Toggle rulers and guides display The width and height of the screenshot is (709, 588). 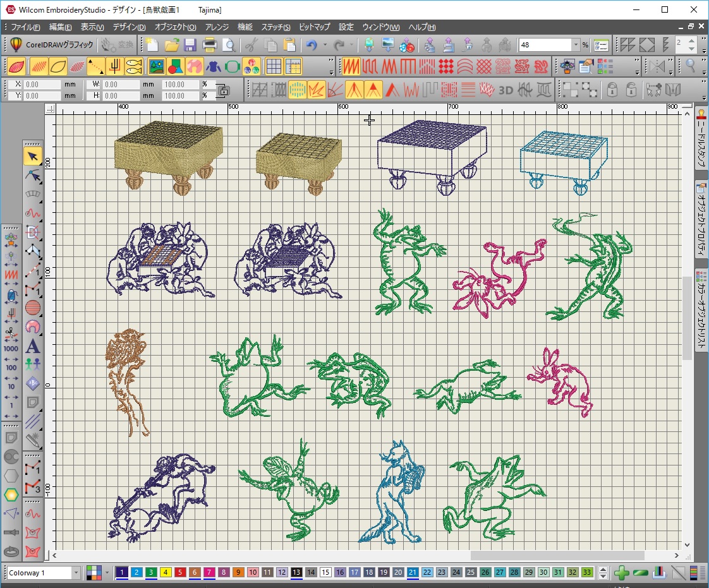point(293,67)
